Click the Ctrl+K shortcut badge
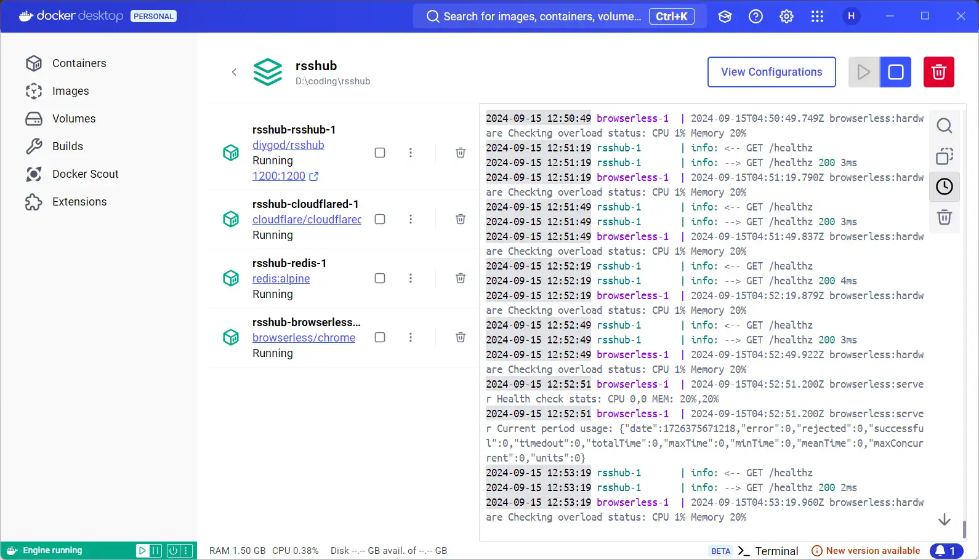The width and height of the screenshot is (979, 560). click(x=672, y=17)
